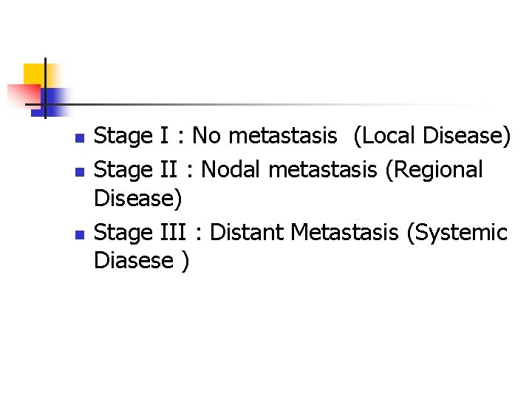Click the phrase "Nodal metastasis"
Image resolution: width=532 pixels, height=399 pixels.
point(290,169)
